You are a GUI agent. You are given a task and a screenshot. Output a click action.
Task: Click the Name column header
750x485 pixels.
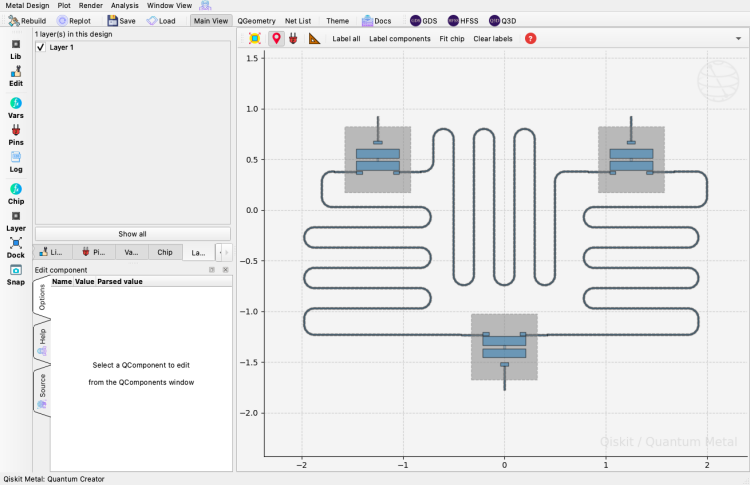62,281
